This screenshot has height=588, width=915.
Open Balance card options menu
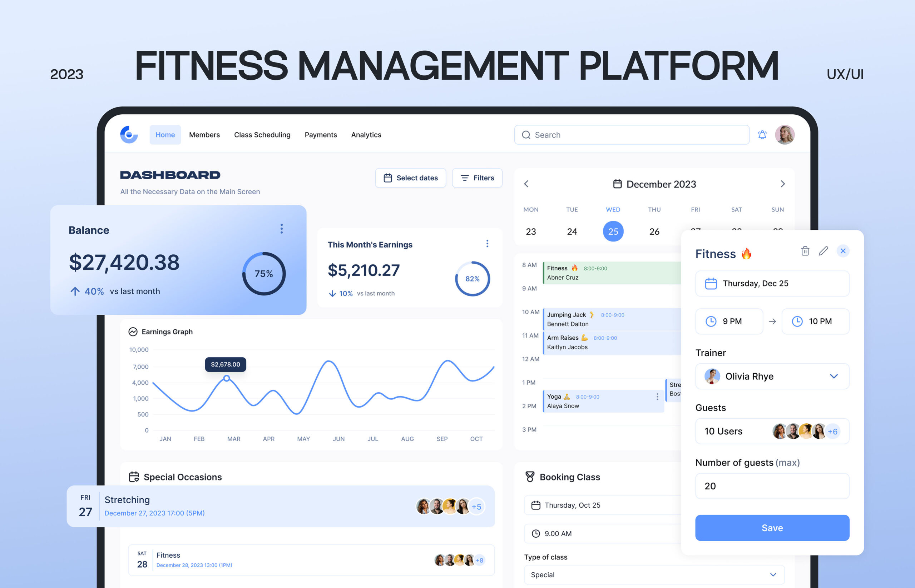pyautogui.click(x=282, y=229)
